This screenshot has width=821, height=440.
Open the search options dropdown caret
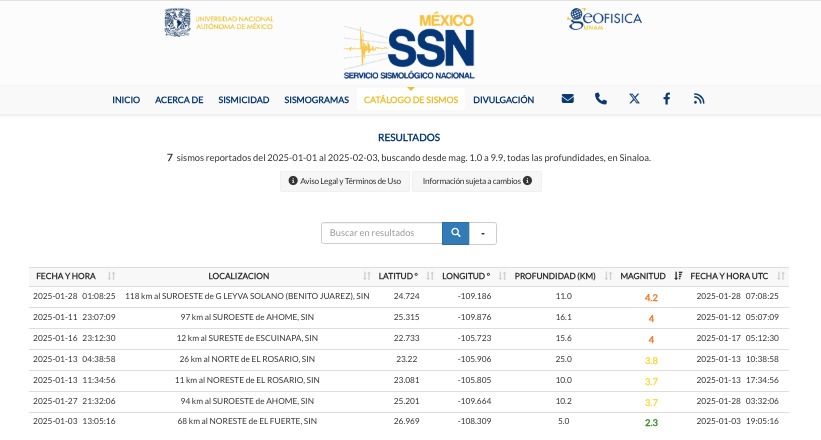pyautogui.click(x=483, y=233)
